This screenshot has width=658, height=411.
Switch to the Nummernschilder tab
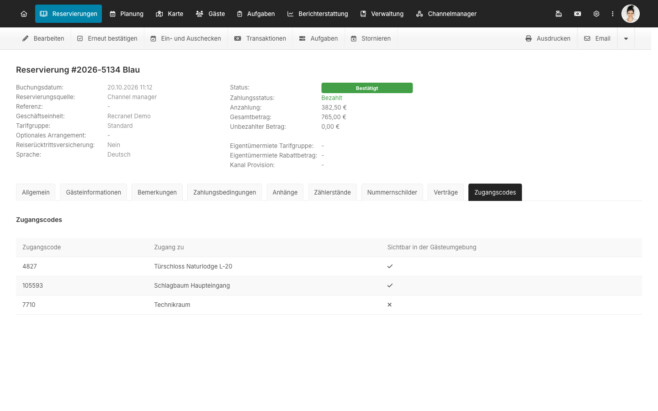(x=392, y=192)
